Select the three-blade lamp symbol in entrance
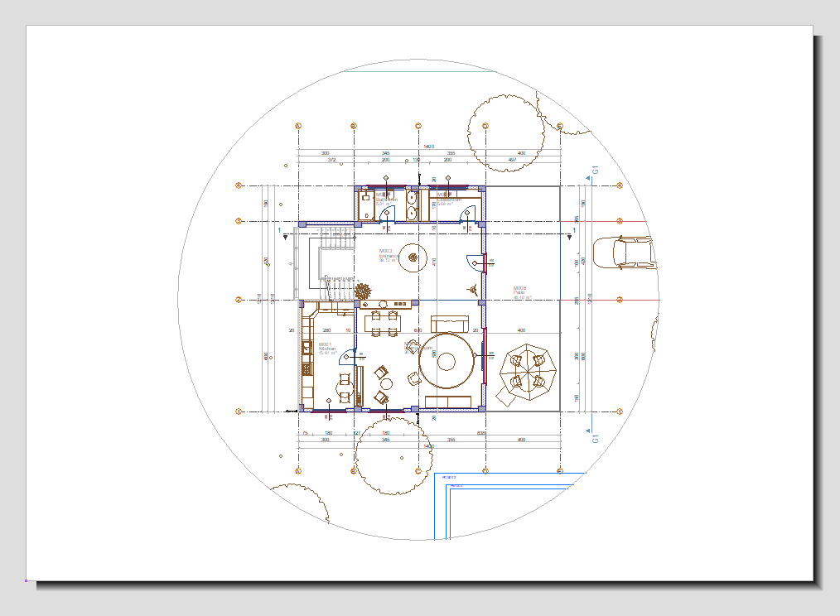The width and height of the screenshot is (840, 616). click(472, 290)
